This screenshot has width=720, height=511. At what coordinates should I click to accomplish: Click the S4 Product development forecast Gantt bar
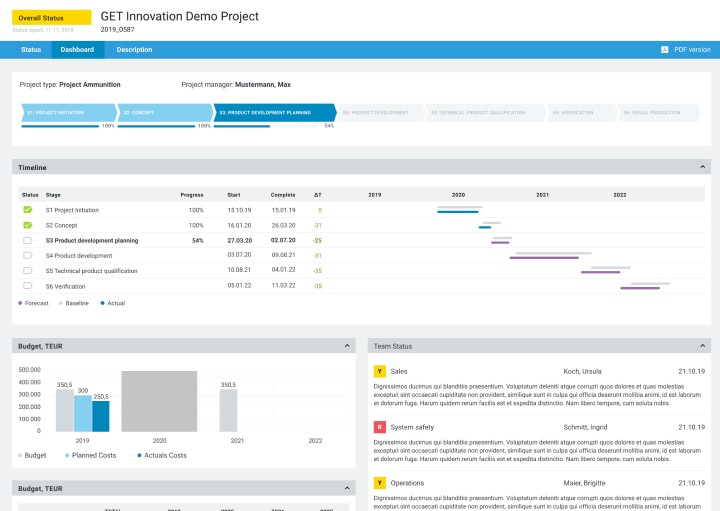coord(544,258)
